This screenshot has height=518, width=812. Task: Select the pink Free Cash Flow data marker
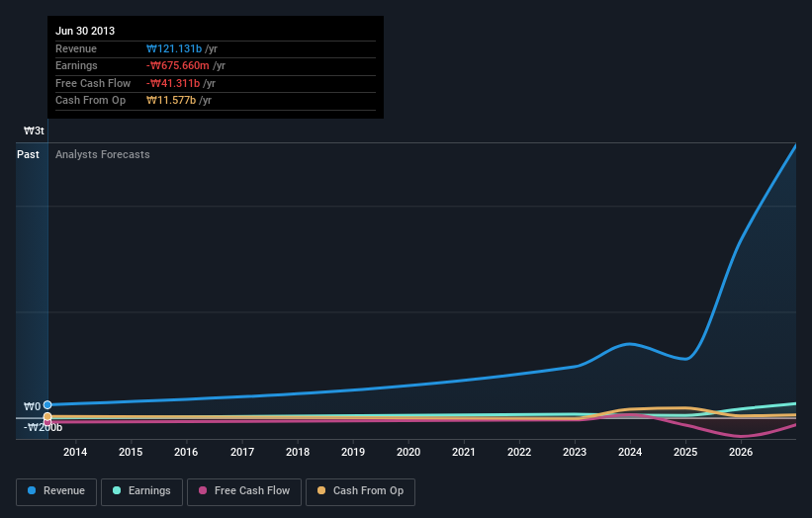point(47,422)
